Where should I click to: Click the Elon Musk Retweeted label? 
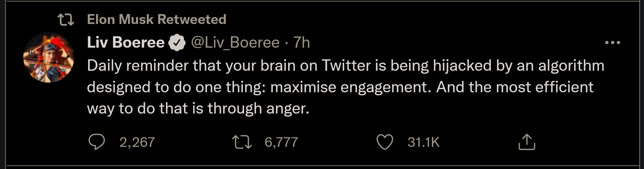[x=157, y=19]
